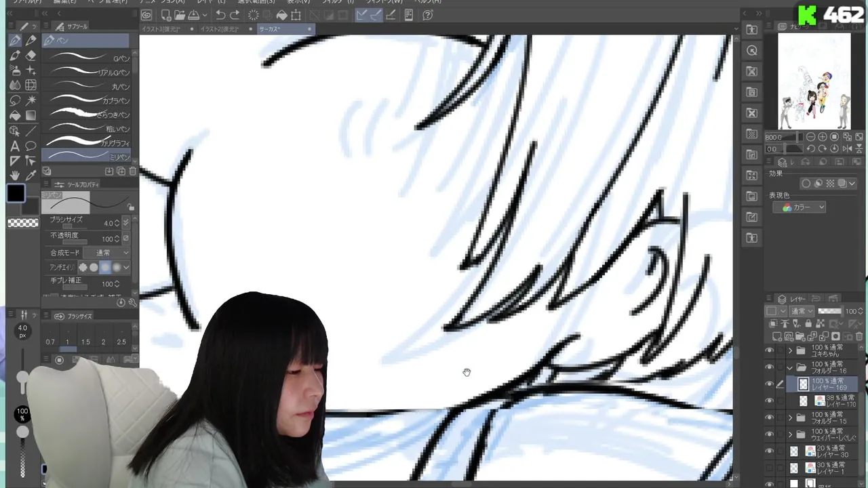Viewport: 868px width, 488px height.
Task: Click the Redo arrow in the command bar
Action: pyautogui.click(x=235, y=15)
